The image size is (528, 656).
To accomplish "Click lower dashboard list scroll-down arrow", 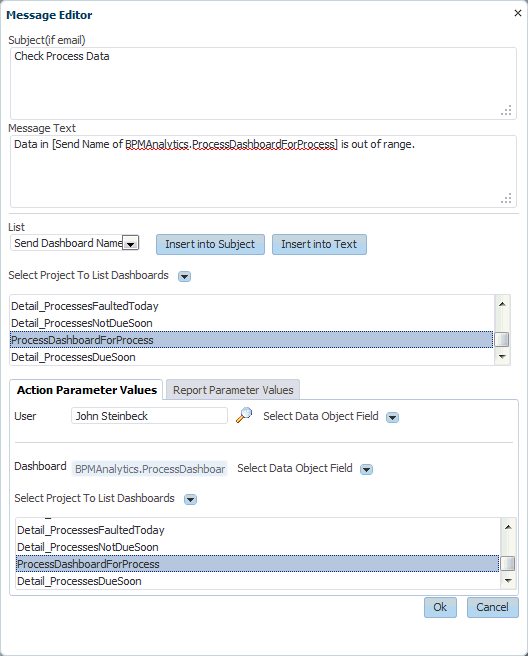I will [x=508, y=580].
